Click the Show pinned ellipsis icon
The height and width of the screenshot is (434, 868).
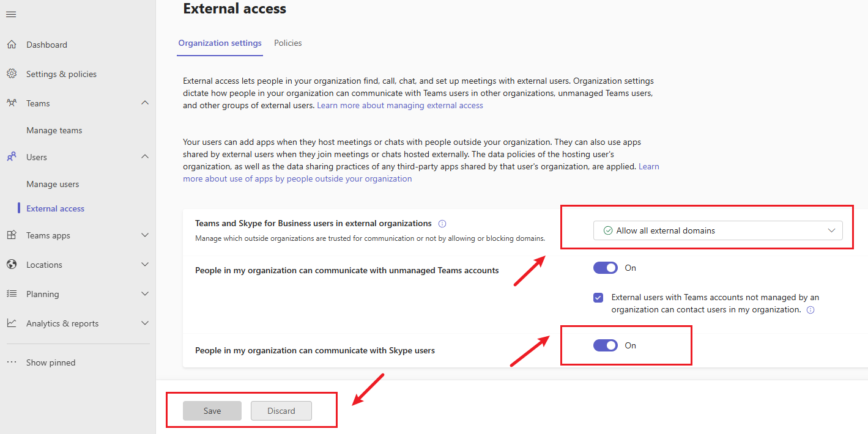point(12,362)
